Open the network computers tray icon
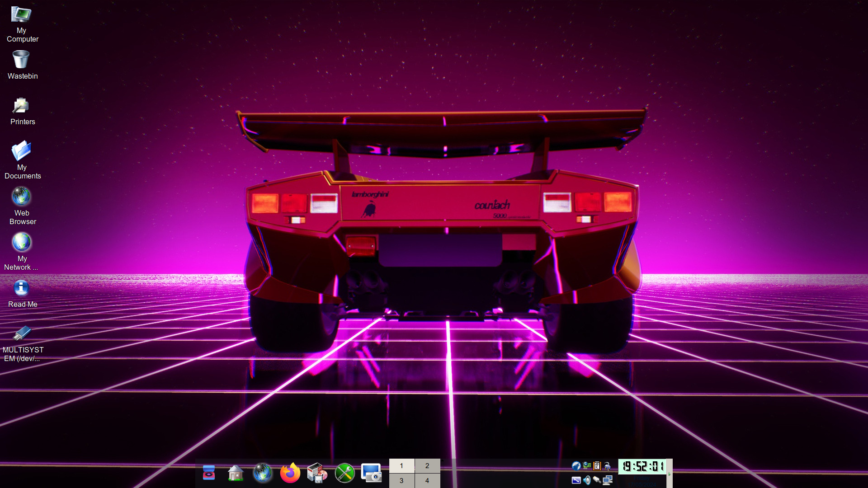This screenshot has height=488, width=868. [x=608, y=480]
